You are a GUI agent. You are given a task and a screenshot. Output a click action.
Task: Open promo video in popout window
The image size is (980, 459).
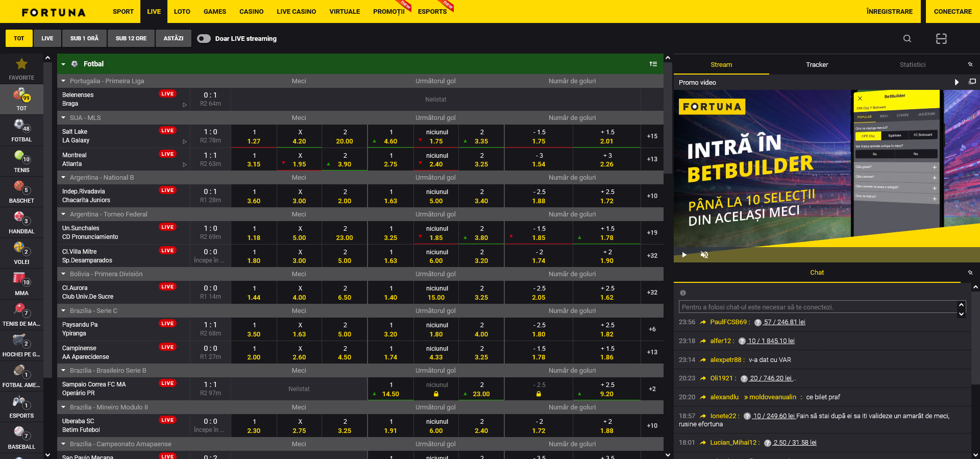point(972,82)
